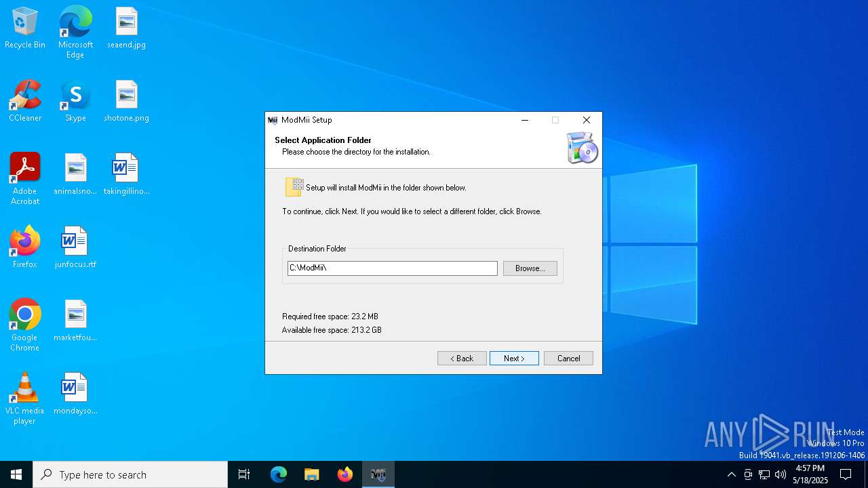Select the shotone.png file icon
868x488 pixels.
(x=126, y=102)
